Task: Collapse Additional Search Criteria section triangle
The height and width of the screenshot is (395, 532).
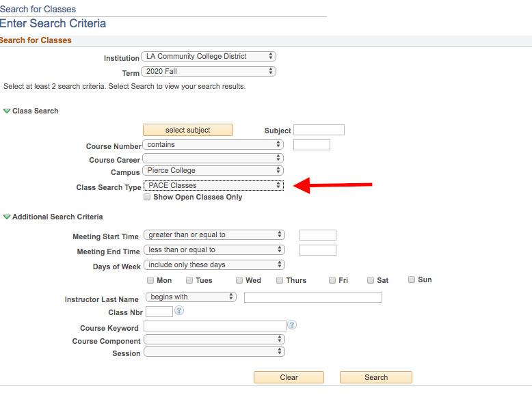Action: click(6, 217)
